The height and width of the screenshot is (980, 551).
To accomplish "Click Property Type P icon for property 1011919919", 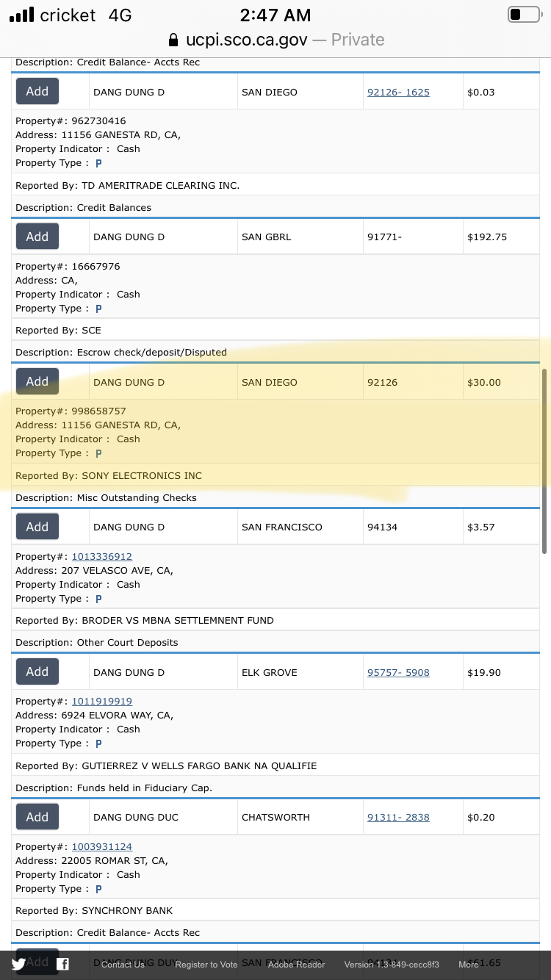I will tap(98, 743).
